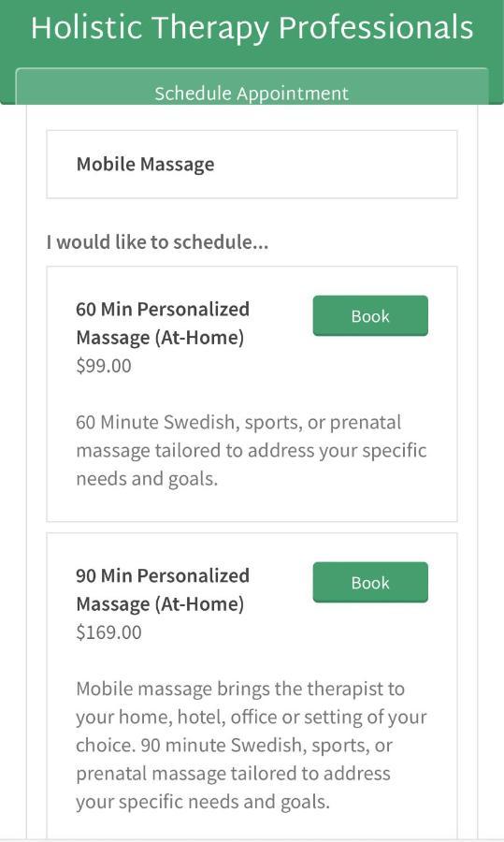Click "Massage (At-Home)" under 90 Min title
The height and width of the screenshot is (842, 504).
(160, 604)
